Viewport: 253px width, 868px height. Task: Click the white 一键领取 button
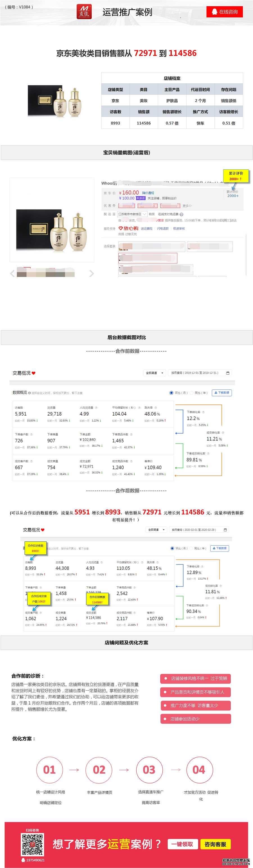[x=182, y=844]
